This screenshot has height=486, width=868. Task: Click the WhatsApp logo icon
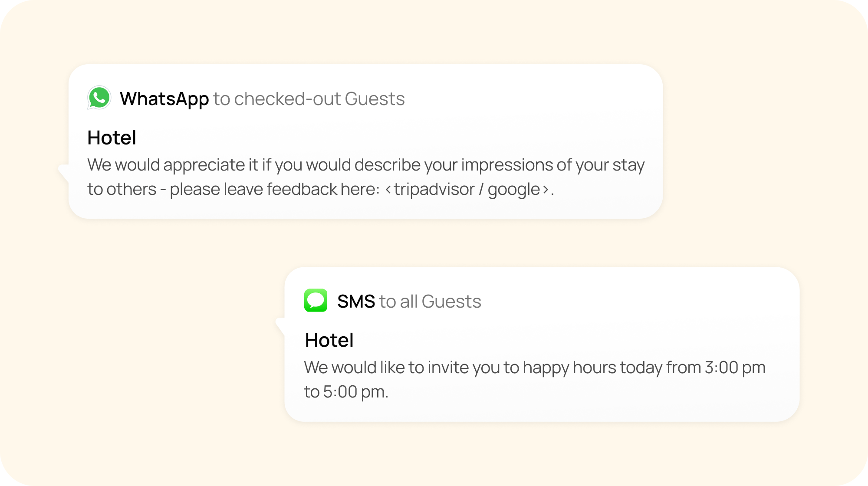(x=99, y=98)
